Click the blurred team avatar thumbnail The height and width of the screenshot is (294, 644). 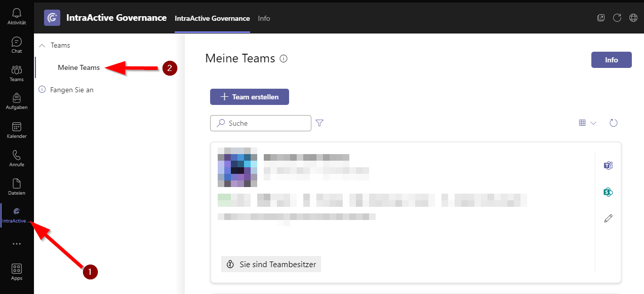pyautogui.click(x=237, y=167)
